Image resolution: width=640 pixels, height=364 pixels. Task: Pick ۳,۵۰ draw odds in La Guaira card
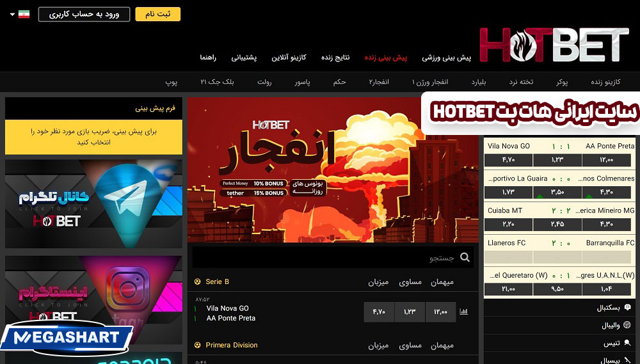click(557, 192)
